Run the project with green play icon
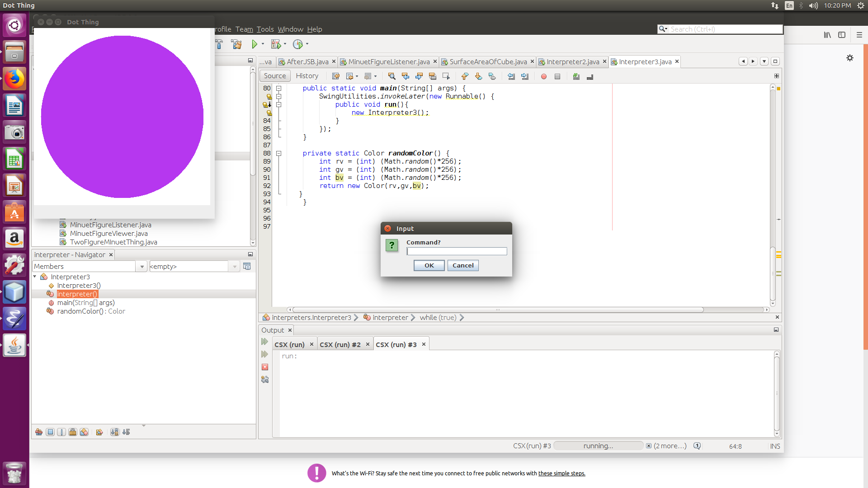 [255, 44]
